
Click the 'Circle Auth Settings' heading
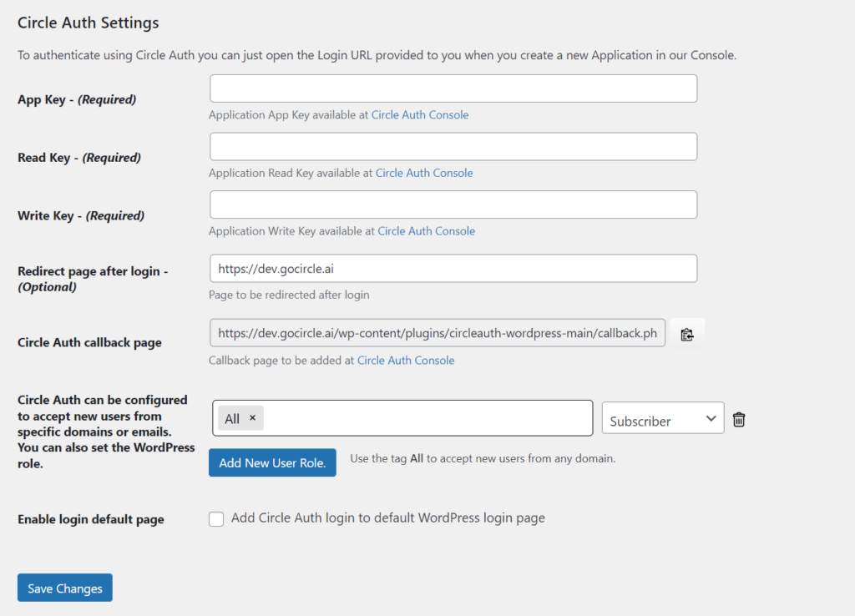coord(89,23)
